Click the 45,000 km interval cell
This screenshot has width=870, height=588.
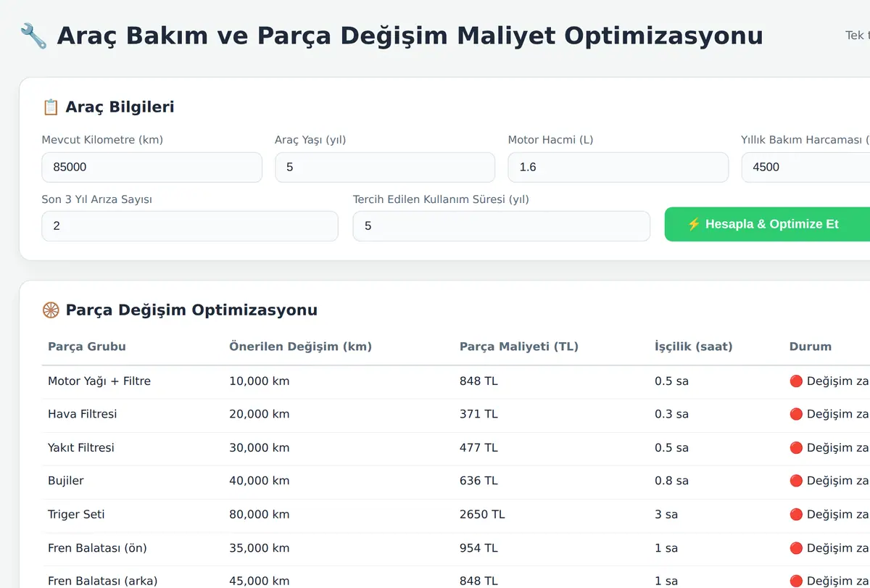tap(259, 581)
